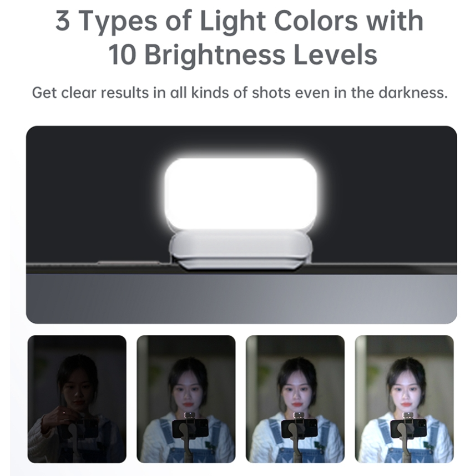Viewport: 470px width, 476px height.
Task: Click the woman's face in the darkest thumbnail
Action: [x=76, y=388]
